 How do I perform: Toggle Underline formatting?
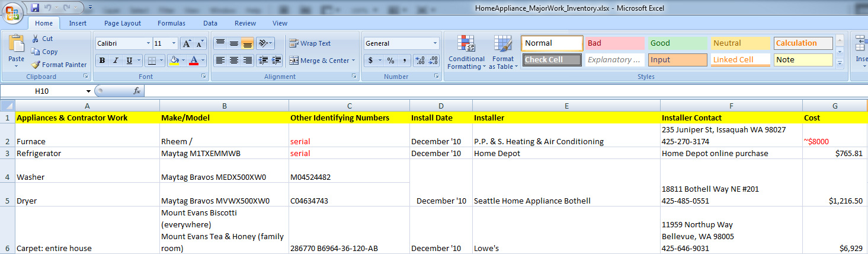[x=128, y=61]
